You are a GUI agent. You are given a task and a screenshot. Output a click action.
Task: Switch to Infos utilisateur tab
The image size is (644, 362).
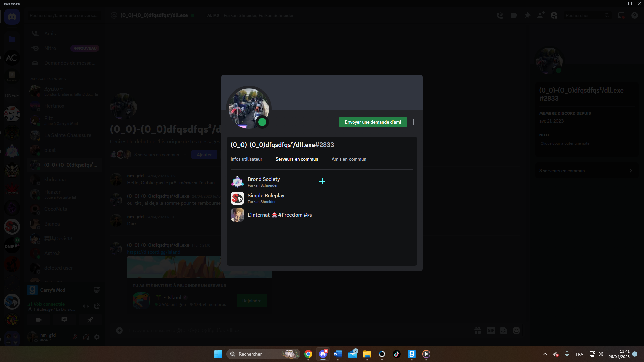tap(247, 159)
